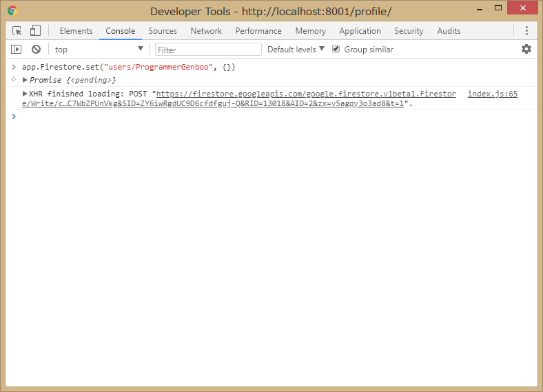The height and width of the screenshot is (392, 543).
Task: Expand the Promise pending object
Action: pos(25,80)
